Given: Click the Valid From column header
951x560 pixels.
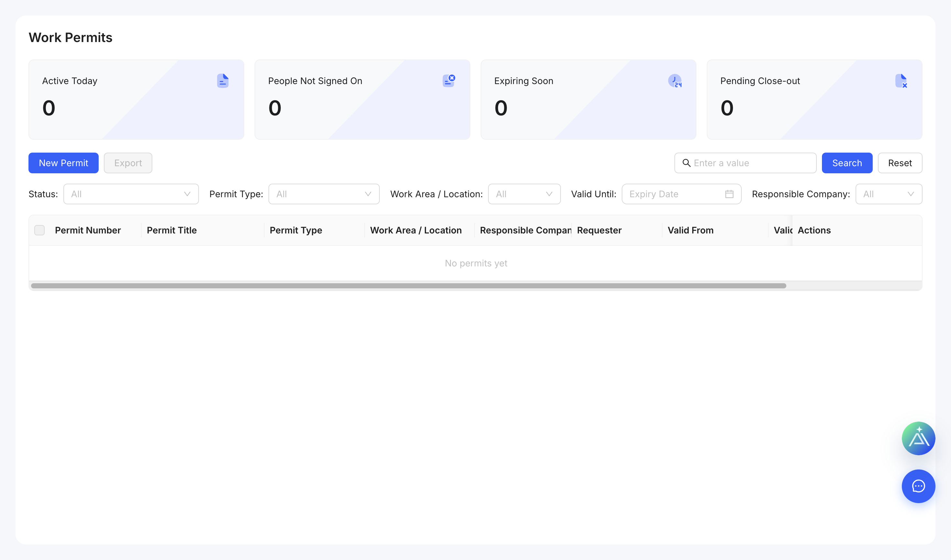Looking at the screenshot, I should pyautogui.click(x=691, y=230).
